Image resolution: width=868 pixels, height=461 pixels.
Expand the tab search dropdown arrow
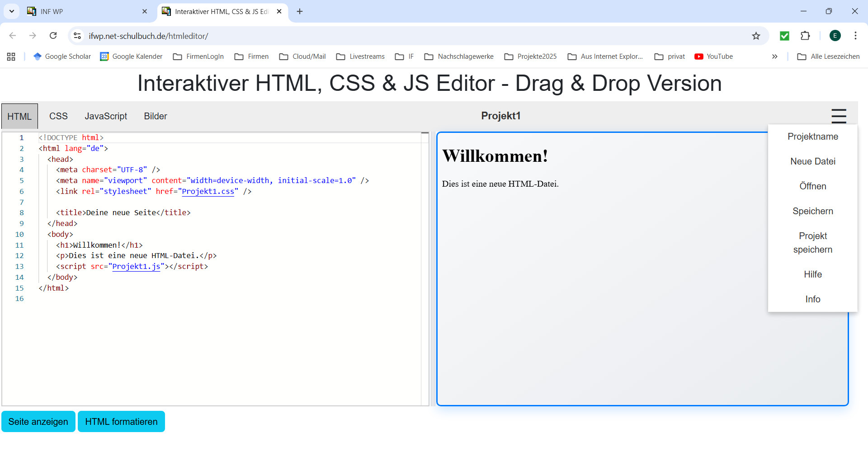click(x=12, y=11)
